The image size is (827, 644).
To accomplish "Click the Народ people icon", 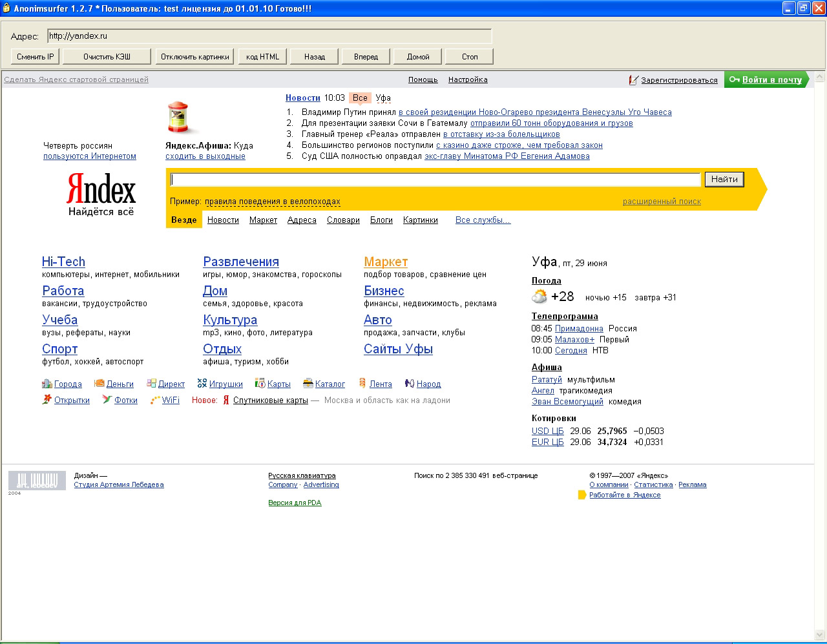I will coord(409,383).
